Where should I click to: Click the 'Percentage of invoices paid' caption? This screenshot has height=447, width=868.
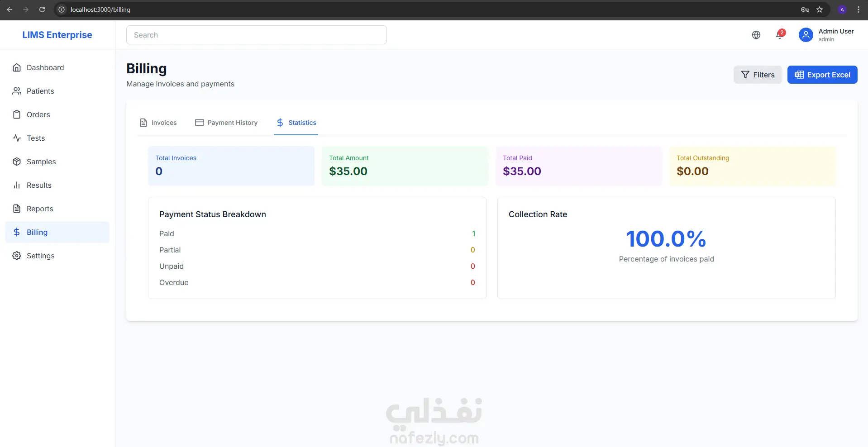(x=666, y=259)
